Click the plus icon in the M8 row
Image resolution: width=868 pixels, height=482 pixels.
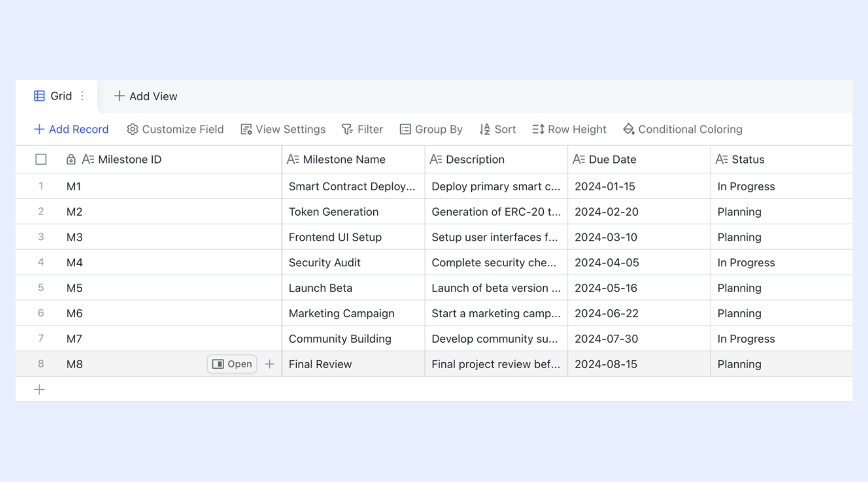point(270,364)
